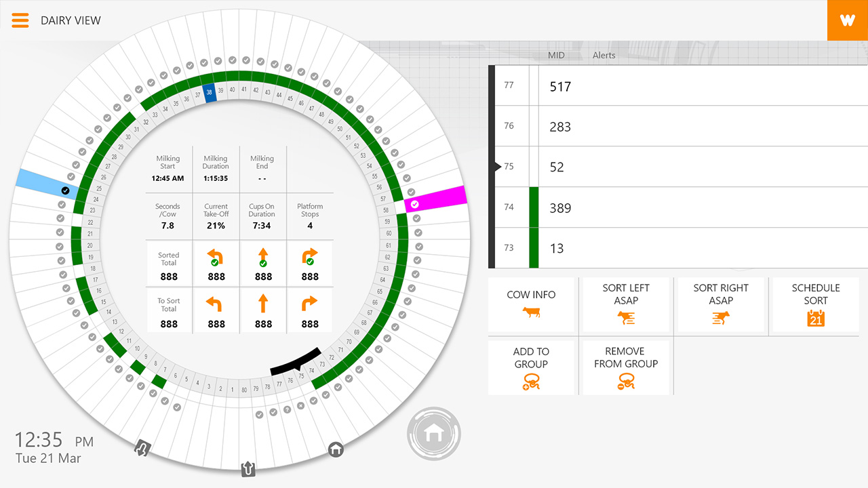Toggle the checkmark on the magenta stall
The width and height of the screenshot is (868, 488).
[x=415, y=204]
